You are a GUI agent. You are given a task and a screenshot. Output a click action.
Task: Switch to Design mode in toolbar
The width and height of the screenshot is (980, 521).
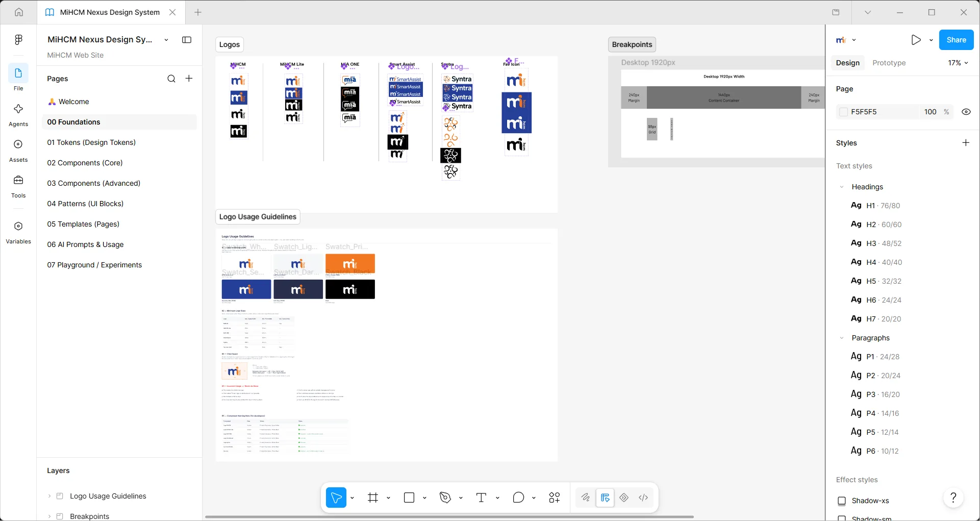[605, 498]
